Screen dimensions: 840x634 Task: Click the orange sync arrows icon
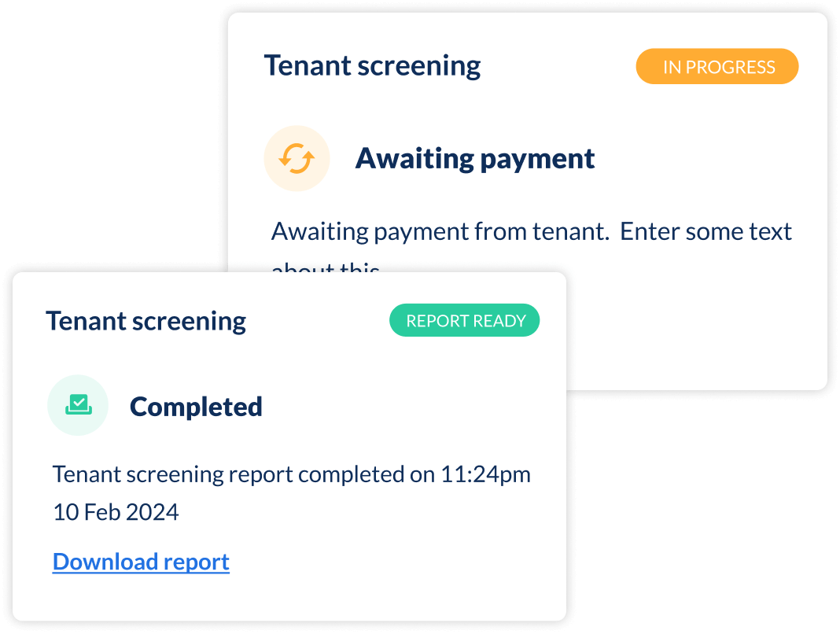(297, 159)
